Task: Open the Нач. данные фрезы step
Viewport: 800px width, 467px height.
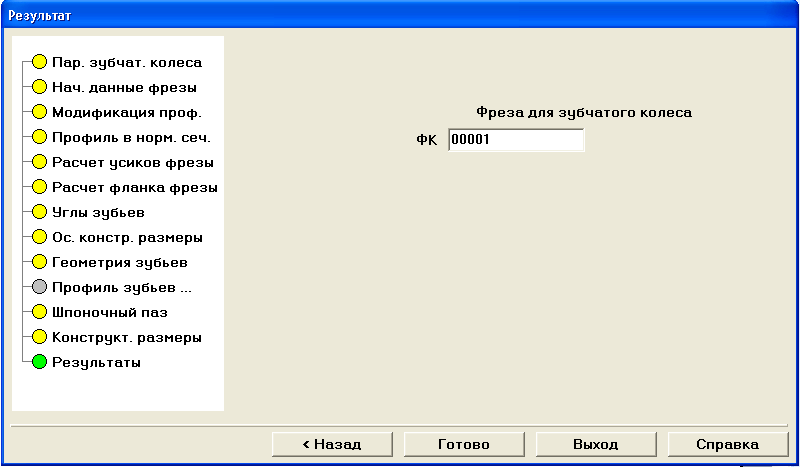Action: pos(124,88)
